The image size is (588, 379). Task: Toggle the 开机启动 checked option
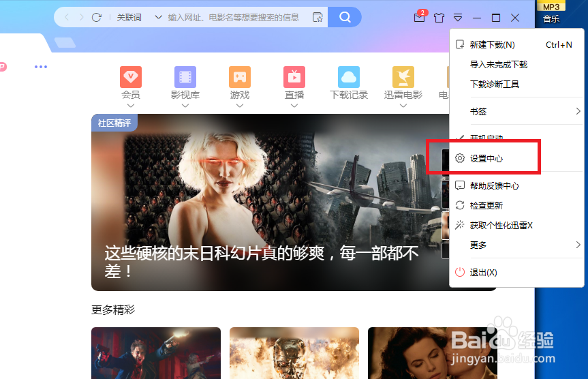point(516,138)
